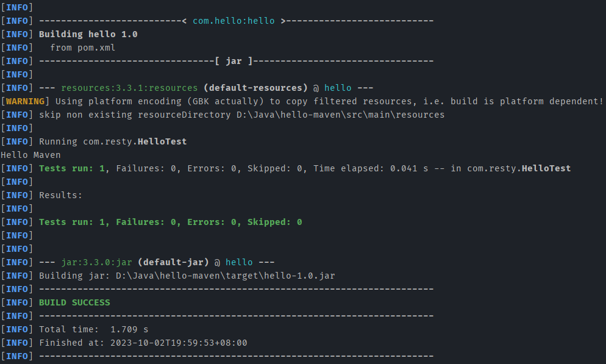This screenshot has width=606, height=364.
Task: Click the green Tests run summary line
Action: [x=171, y=222]
